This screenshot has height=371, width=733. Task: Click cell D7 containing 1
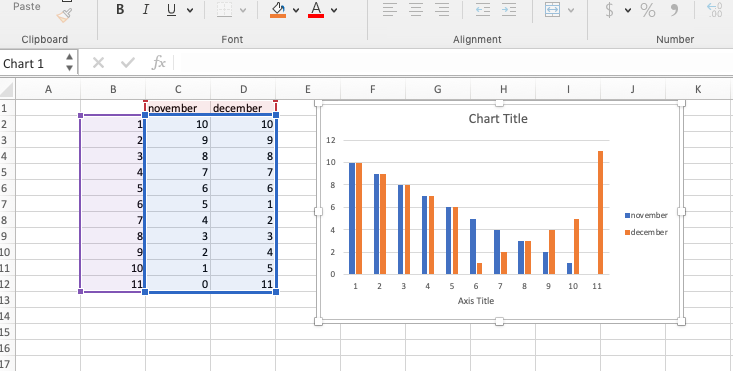pyautogui.click(x=243, y=204)
